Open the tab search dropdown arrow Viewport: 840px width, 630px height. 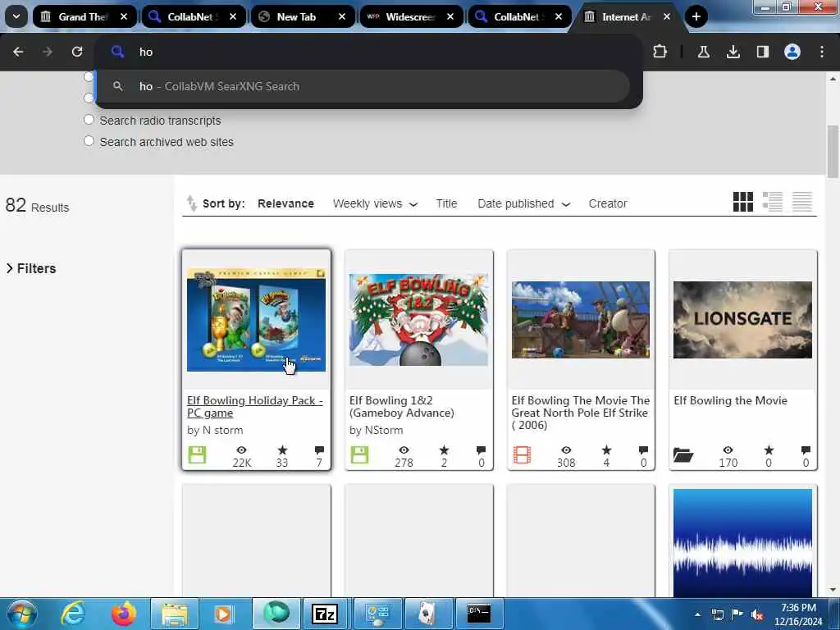(16, 16)
